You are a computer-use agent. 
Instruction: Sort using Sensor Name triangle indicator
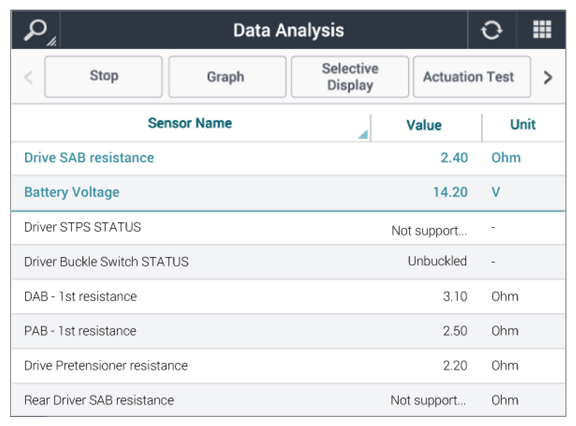point(363,134)
